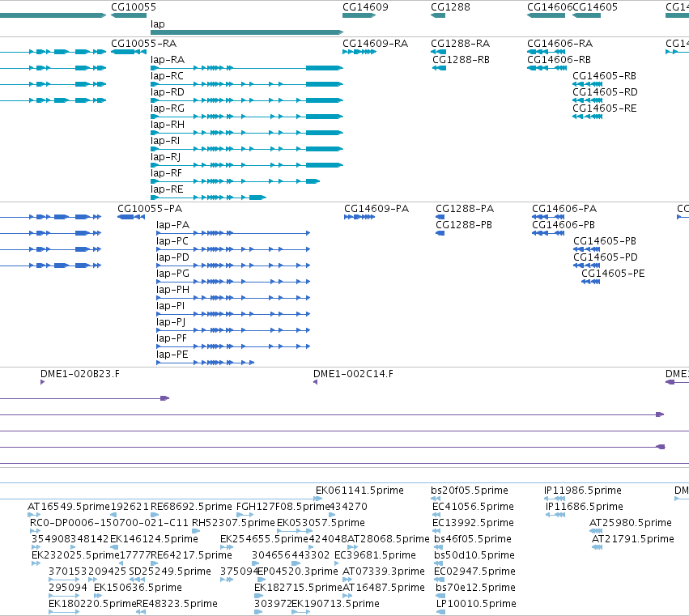The image size is (689, 616).
Task: Select the lap-RA transcript glyph
Action: click(x=246, y=68)
